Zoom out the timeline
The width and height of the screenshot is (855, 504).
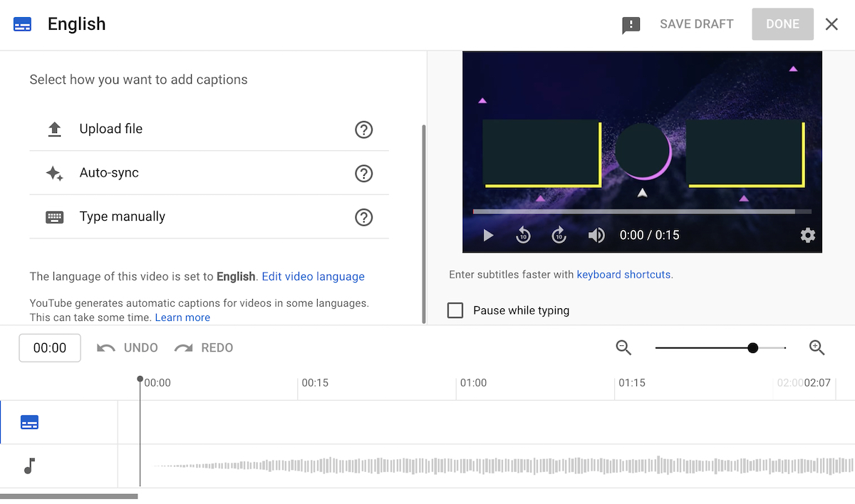(x=624, y=347)
